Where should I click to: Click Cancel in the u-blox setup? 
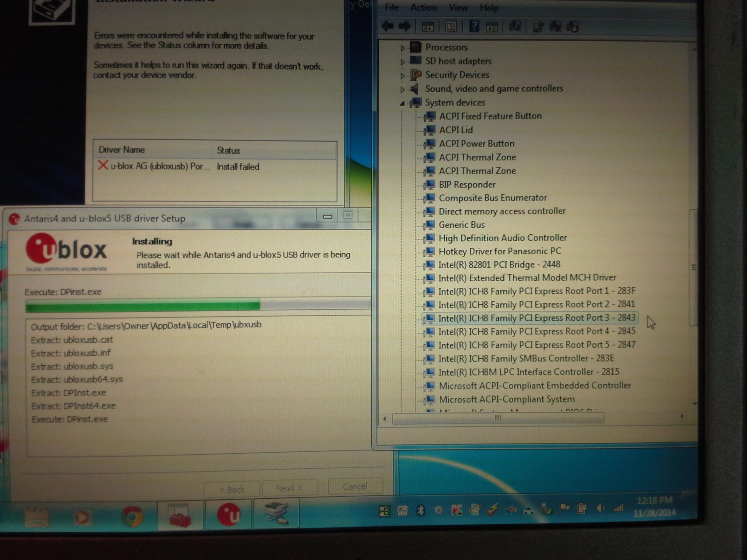coord(355,486)
